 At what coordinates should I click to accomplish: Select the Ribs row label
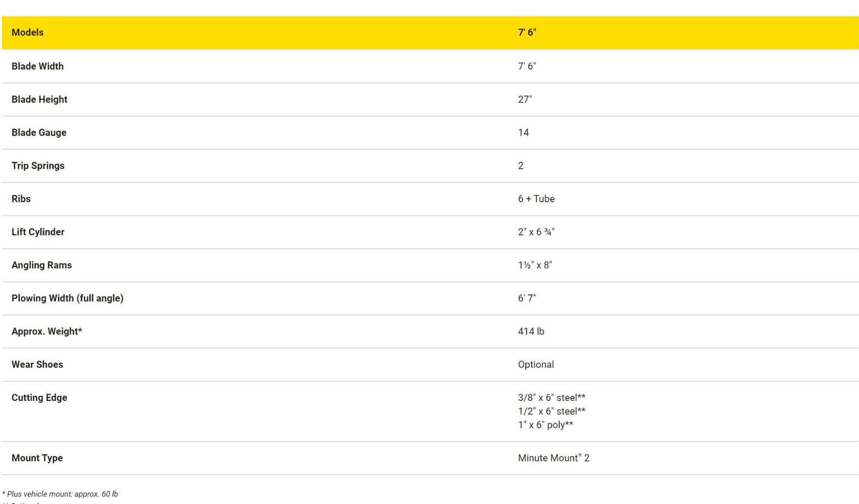click(x=21, y=198)
